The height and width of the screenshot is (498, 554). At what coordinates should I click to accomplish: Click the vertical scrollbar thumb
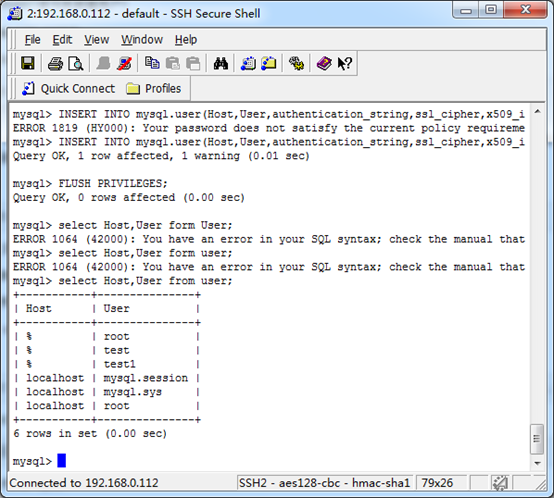(537, 439)
